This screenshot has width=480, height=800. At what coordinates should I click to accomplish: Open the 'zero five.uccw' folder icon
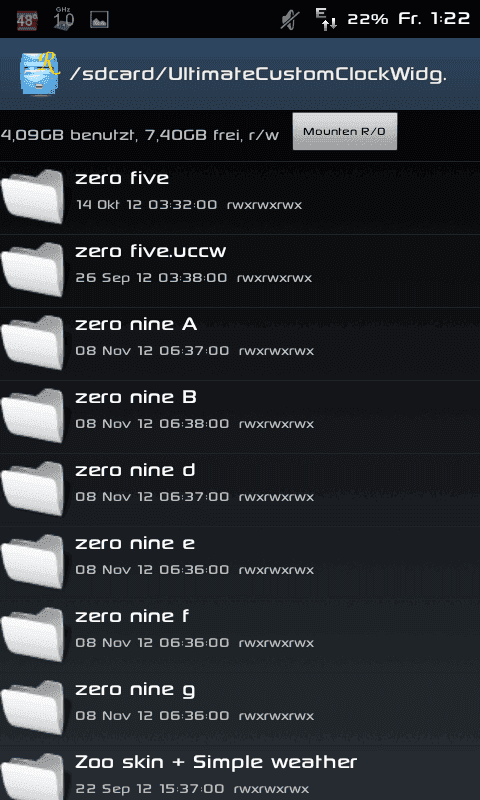[x=33, y=270]
